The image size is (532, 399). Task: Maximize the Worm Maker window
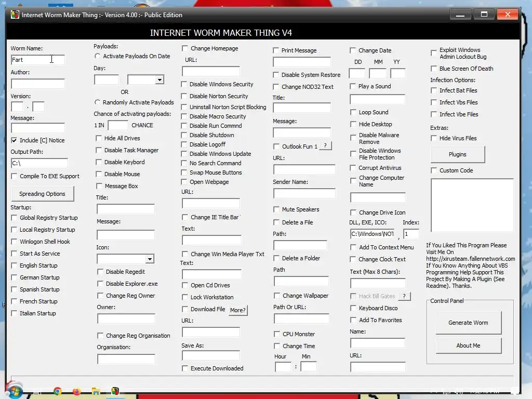tap(484, 15)
